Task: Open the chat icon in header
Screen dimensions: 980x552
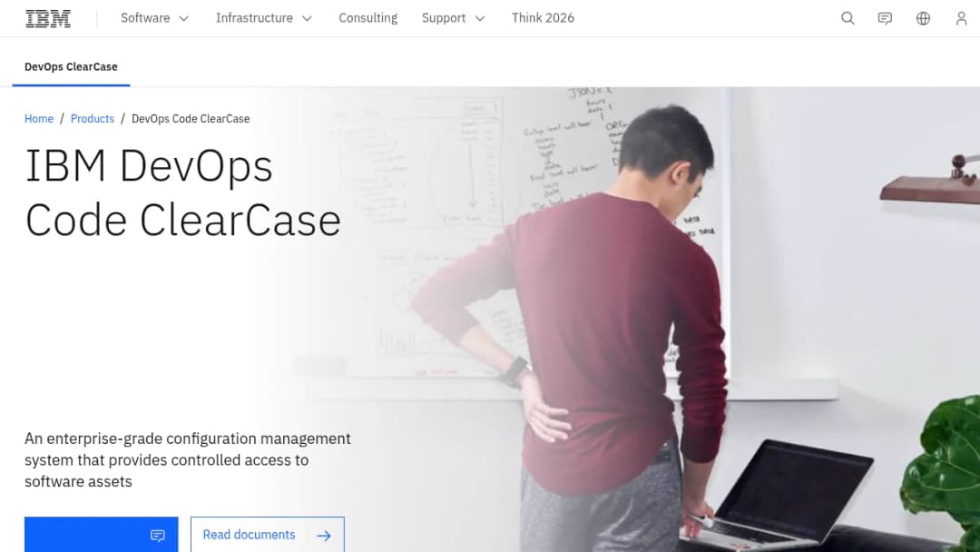Action: [x=885, y=18]
